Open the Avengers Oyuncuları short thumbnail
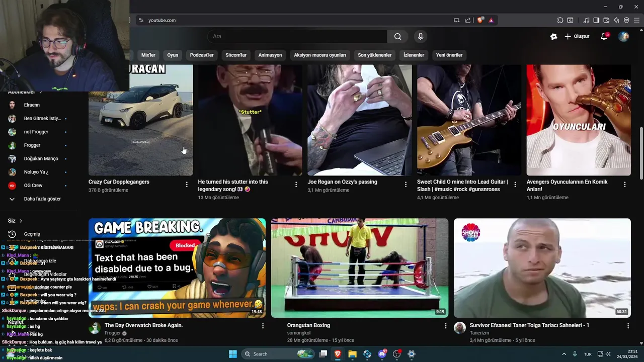The image size is (644, 362). [579, 120]
